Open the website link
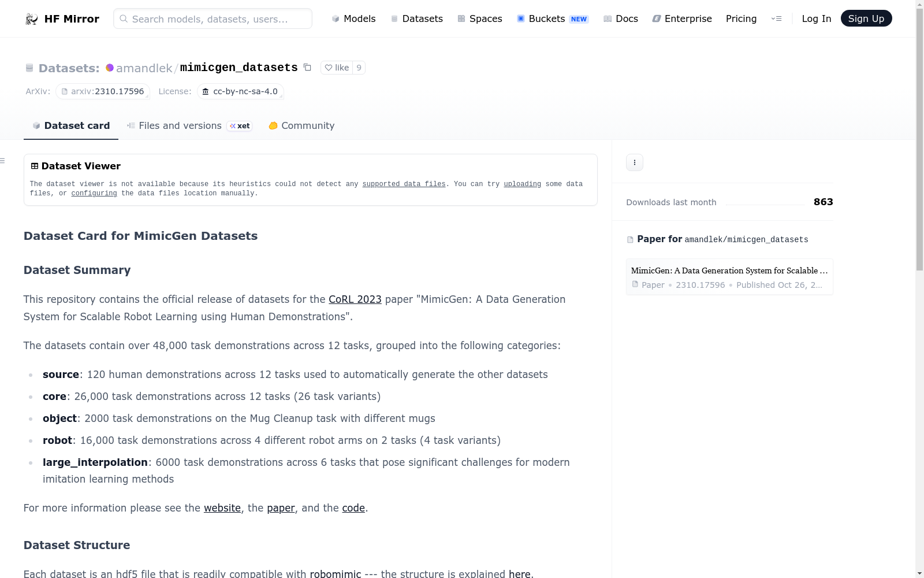 (x=222, y=508)
